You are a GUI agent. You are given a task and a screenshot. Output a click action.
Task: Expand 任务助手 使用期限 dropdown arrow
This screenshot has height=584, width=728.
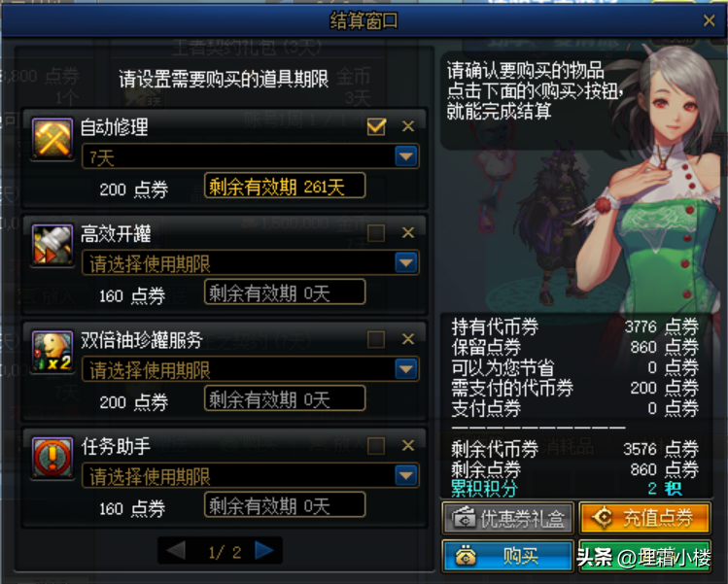pos(406,475)
